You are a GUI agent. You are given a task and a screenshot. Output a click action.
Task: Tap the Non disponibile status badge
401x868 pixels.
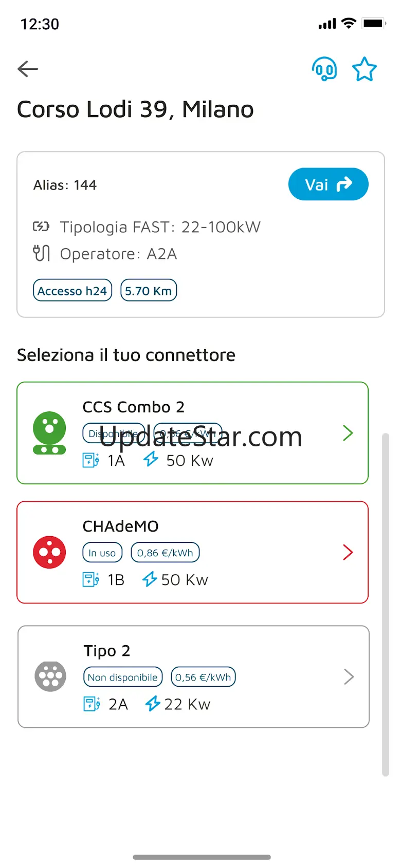click(123, 677)
